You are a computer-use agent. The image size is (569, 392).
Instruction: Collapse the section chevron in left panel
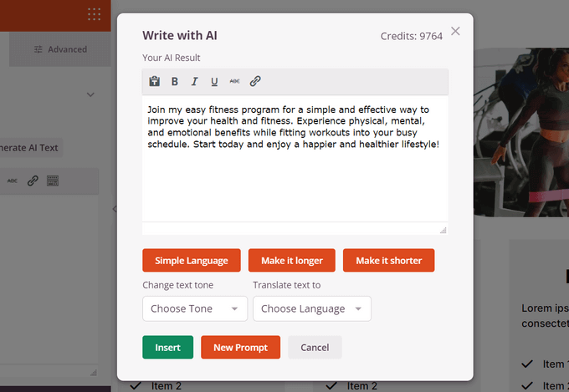90,95
